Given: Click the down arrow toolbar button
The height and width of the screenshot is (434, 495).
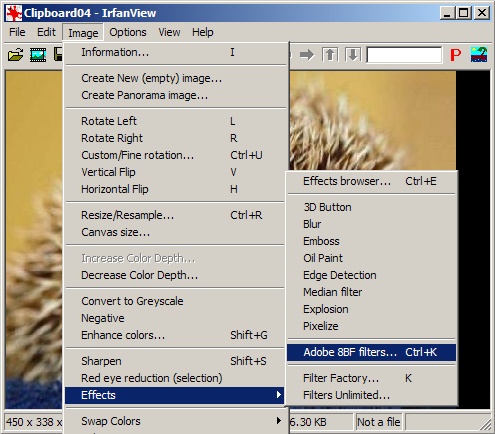Looking at the screenshot, I should pos(353,55).
